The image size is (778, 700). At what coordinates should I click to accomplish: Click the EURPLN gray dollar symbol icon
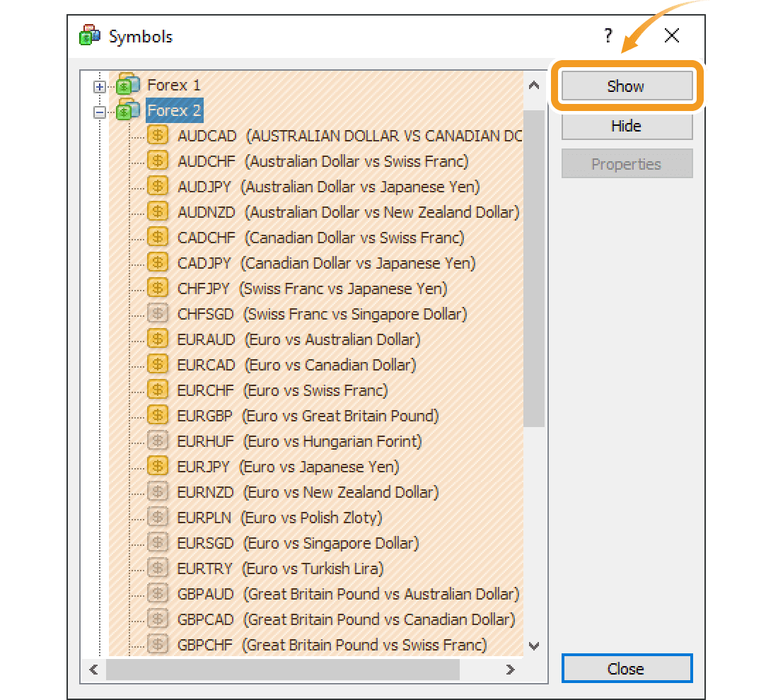click(158, 517)
